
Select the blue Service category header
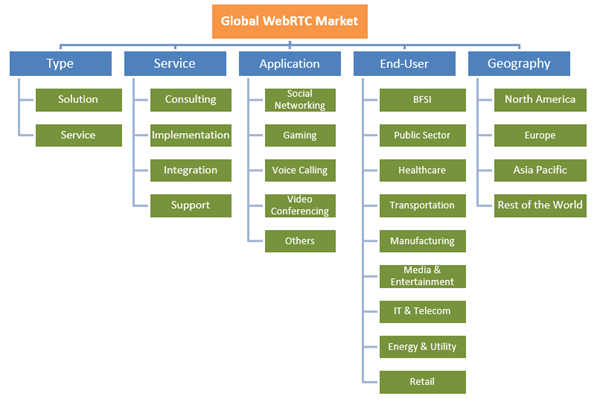(175, 64)
